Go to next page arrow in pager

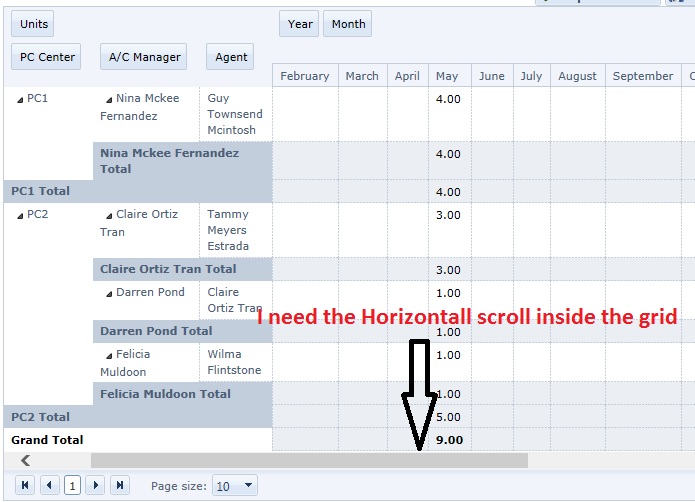point(96,485)
